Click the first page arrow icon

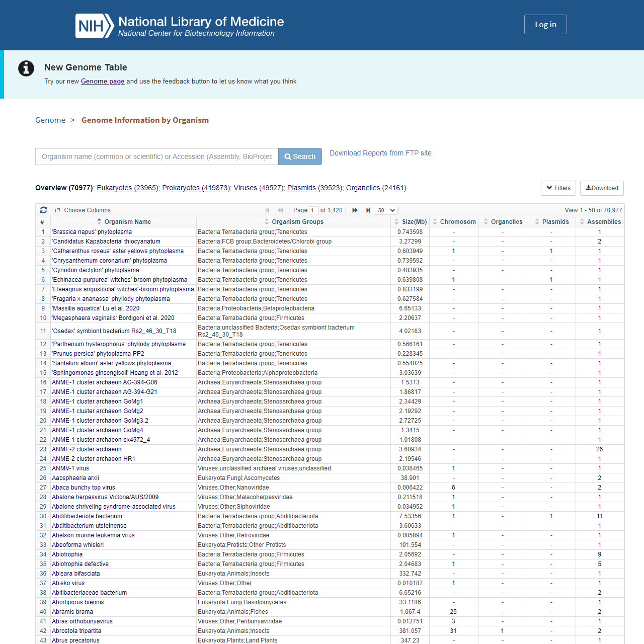(x=267, y=210)
